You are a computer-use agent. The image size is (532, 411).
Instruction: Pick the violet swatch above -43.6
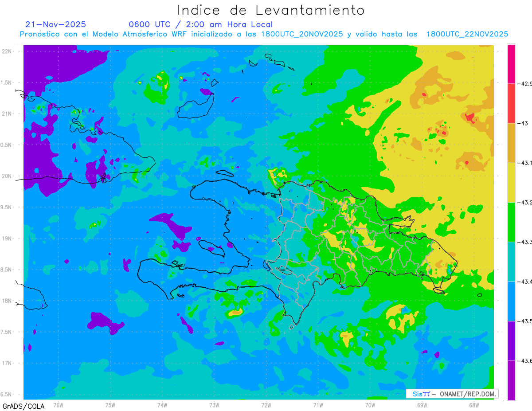(511, 341)
